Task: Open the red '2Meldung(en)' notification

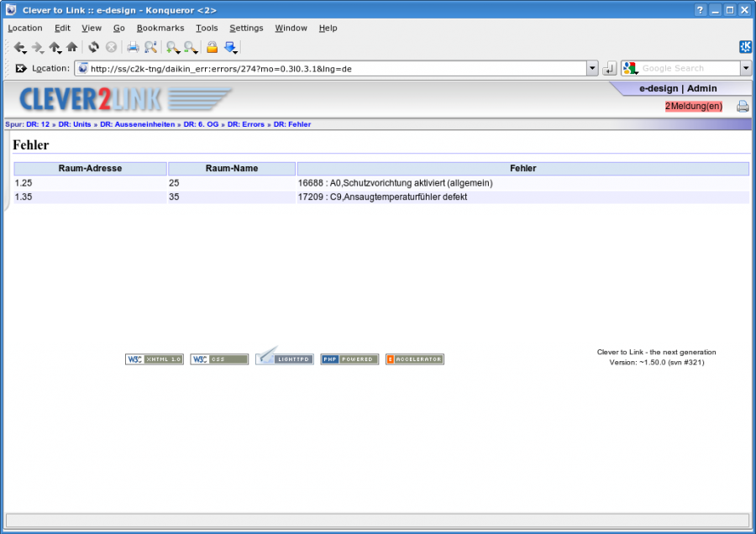Action: (694, 106)
